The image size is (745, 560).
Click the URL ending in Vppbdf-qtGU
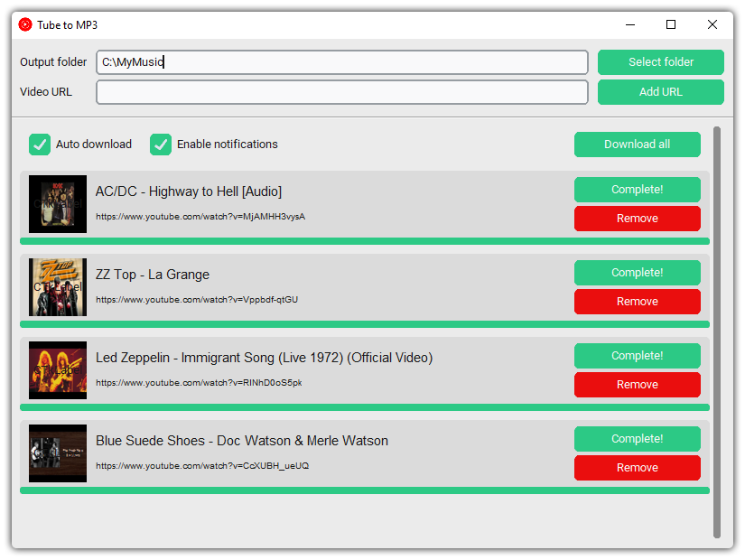(x=197, y=300)
